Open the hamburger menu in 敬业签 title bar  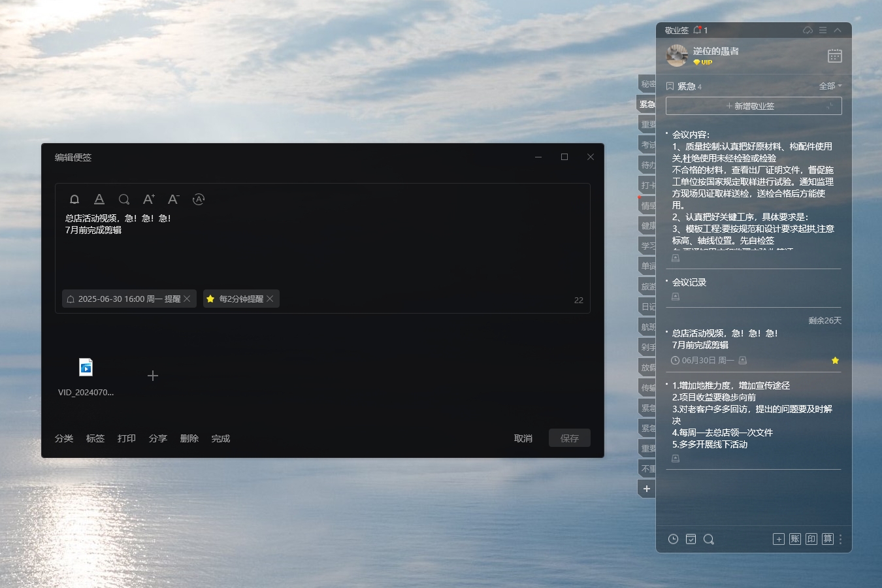(x=823, y=30)
